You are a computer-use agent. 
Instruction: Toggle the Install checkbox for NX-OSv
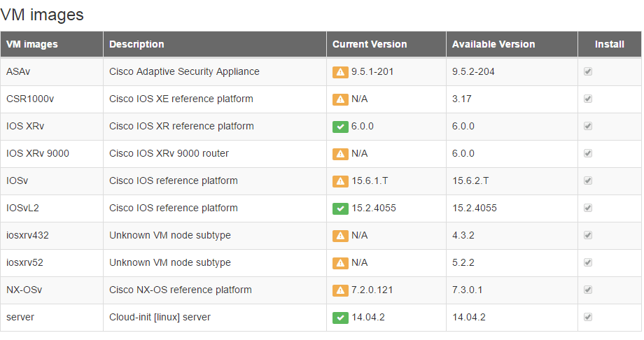588,290
